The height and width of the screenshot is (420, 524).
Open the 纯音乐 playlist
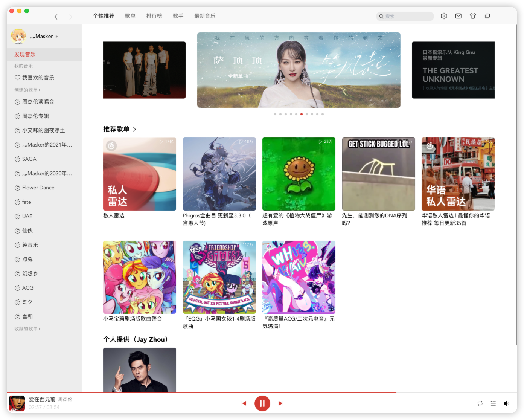(44, 245)
